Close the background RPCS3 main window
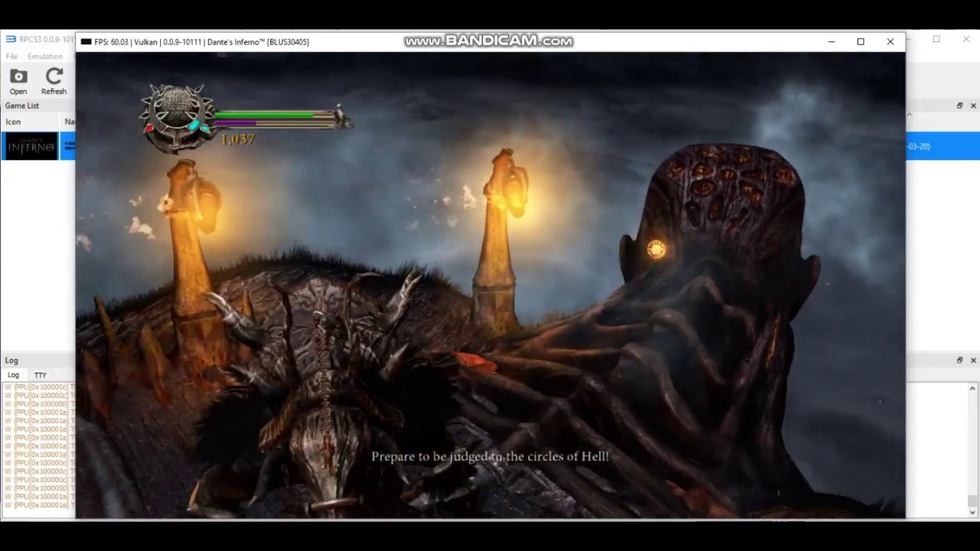 [966, 39]
